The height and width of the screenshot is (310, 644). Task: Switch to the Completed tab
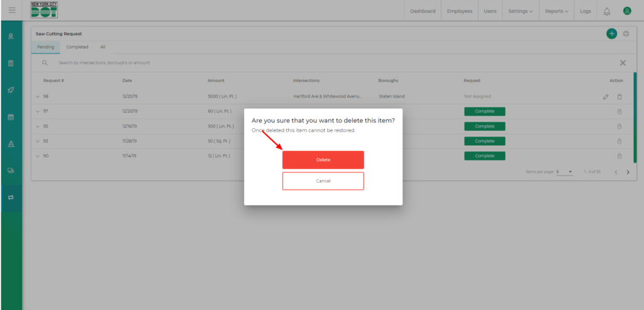point(77,47)
